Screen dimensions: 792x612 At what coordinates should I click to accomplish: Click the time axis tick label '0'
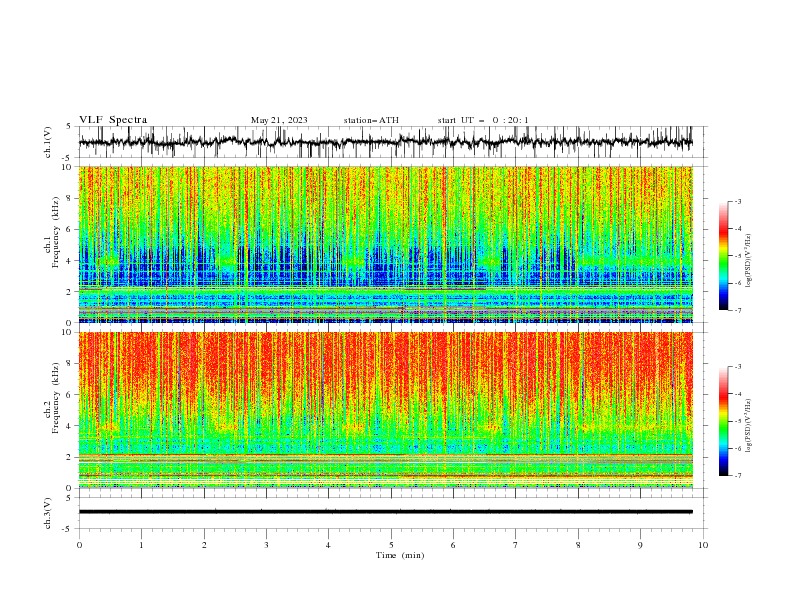[79, 545]
